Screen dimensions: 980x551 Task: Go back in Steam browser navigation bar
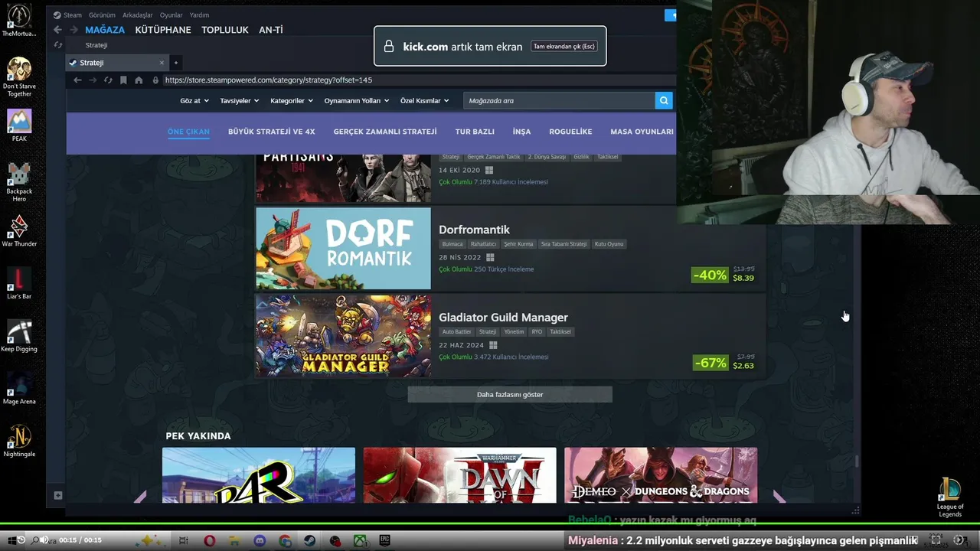(77, 80)
